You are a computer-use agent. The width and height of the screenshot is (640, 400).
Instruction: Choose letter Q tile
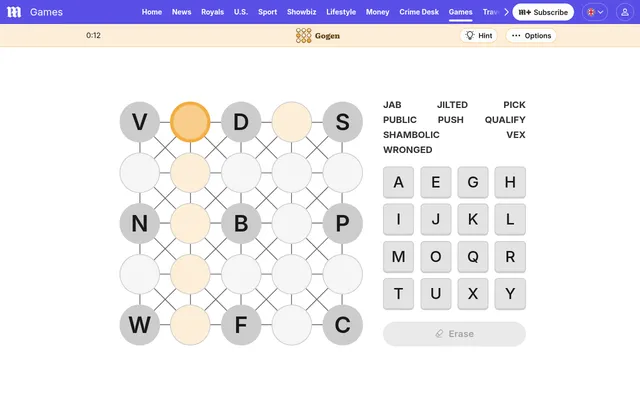click(x=473, y=257)
